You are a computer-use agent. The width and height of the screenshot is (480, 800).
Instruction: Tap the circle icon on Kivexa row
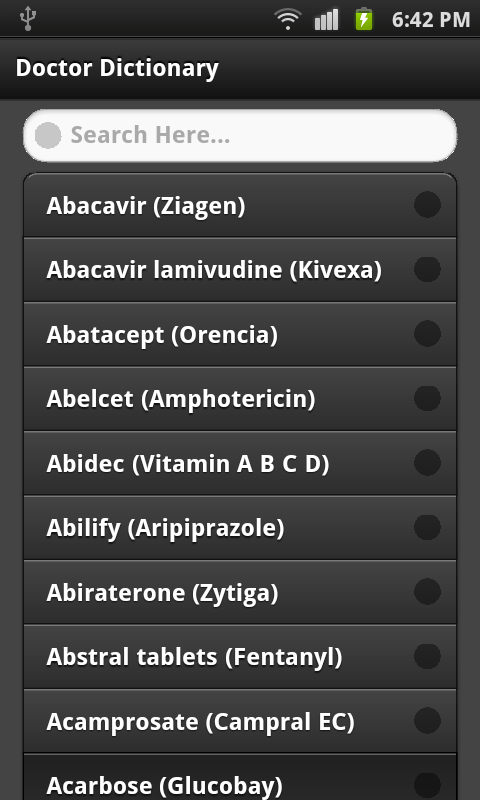tap(427, 269)
